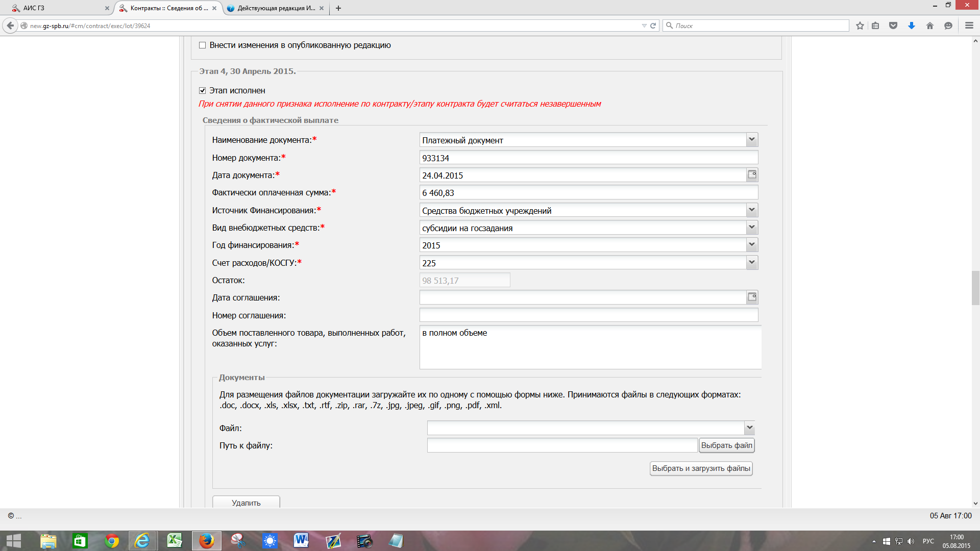Open Firefox downloads arrow icon
Viewport: 980px width, 551px height.
pyautogui.click(x=912, y=26)
